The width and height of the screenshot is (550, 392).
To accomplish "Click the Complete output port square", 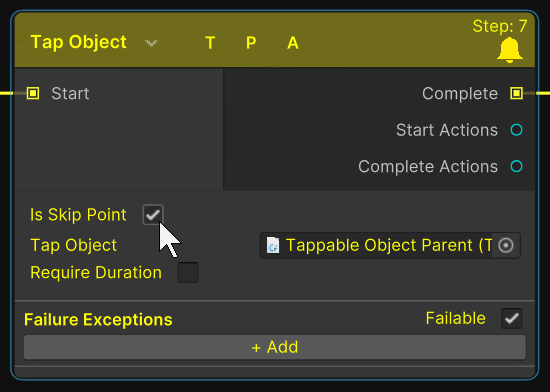I will point(516,93).
